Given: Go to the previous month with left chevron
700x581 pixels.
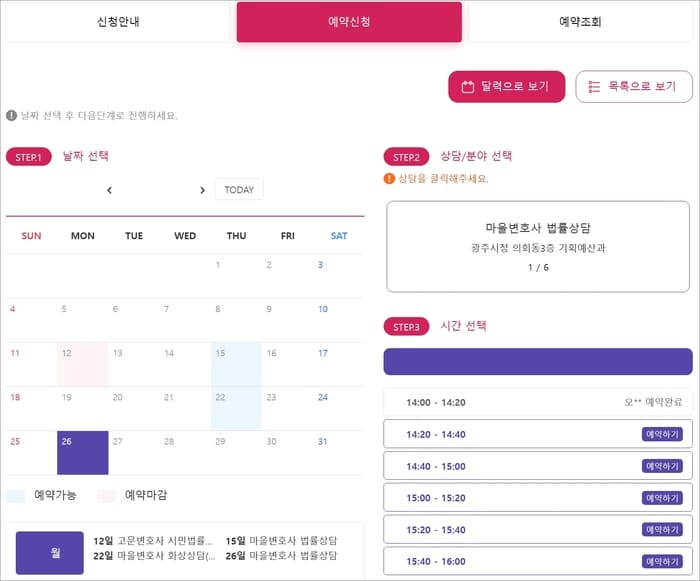Looking at the screenshot, I should point(109,190).
